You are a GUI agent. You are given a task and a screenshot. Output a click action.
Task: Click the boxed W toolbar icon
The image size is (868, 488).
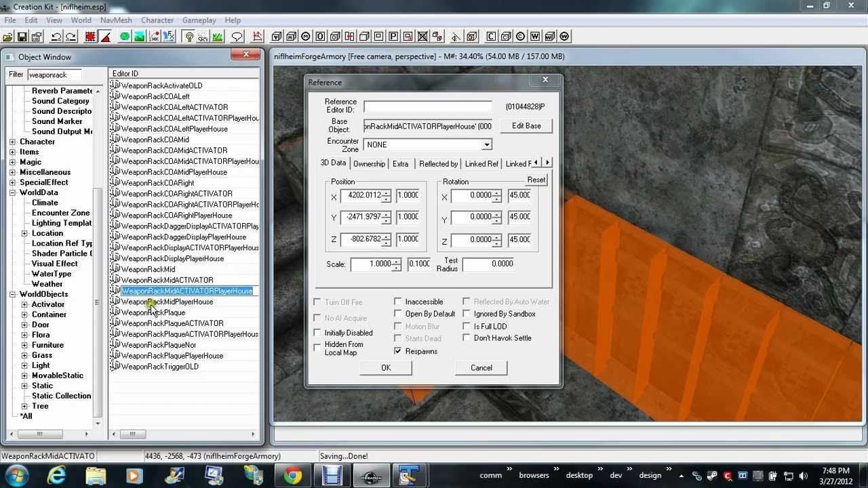[x=535, y=37]
